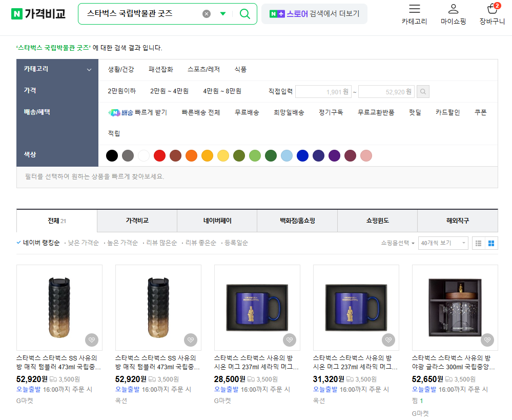
Task: Click minimum price input 1,901 원
Action: click(323, 92)
